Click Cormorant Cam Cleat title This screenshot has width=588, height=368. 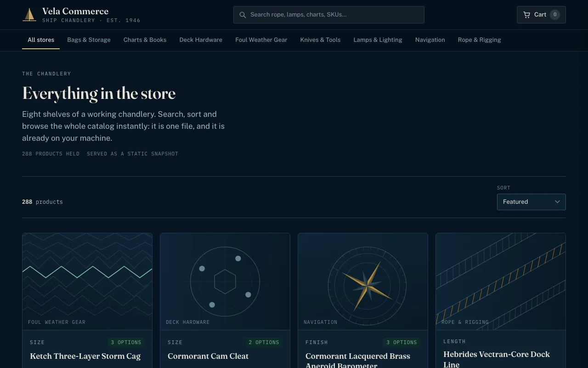pos(208,356)
